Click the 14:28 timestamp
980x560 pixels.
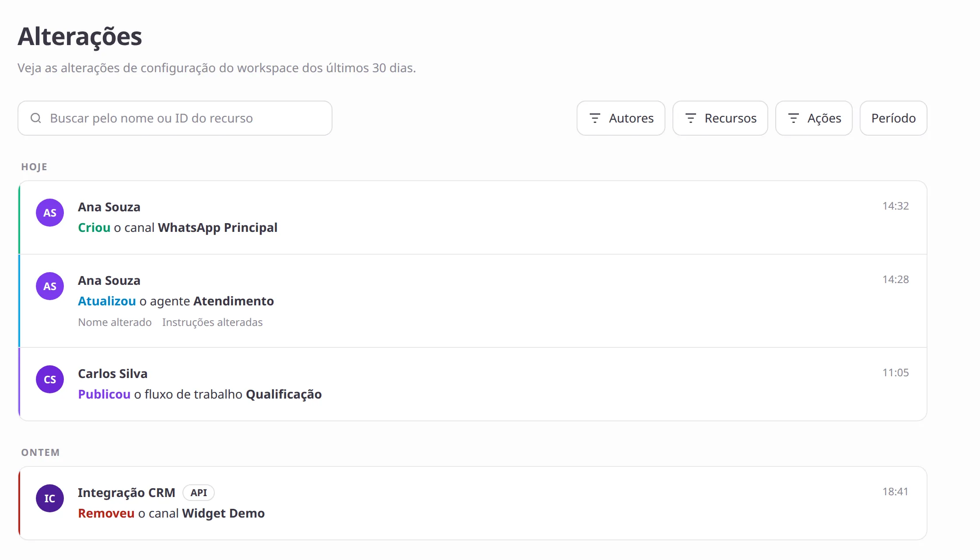[896, 280]
